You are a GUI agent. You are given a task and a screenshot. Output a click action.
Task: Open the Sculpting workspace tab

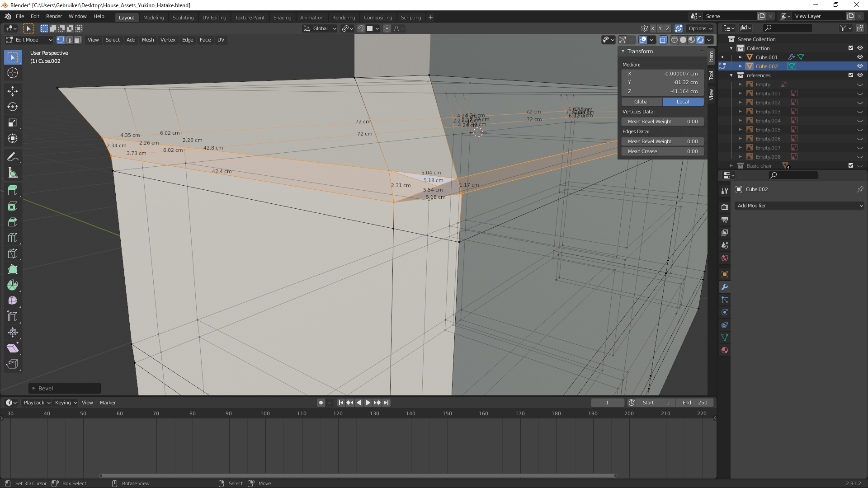pyautogui.click(x=183, y=17)
